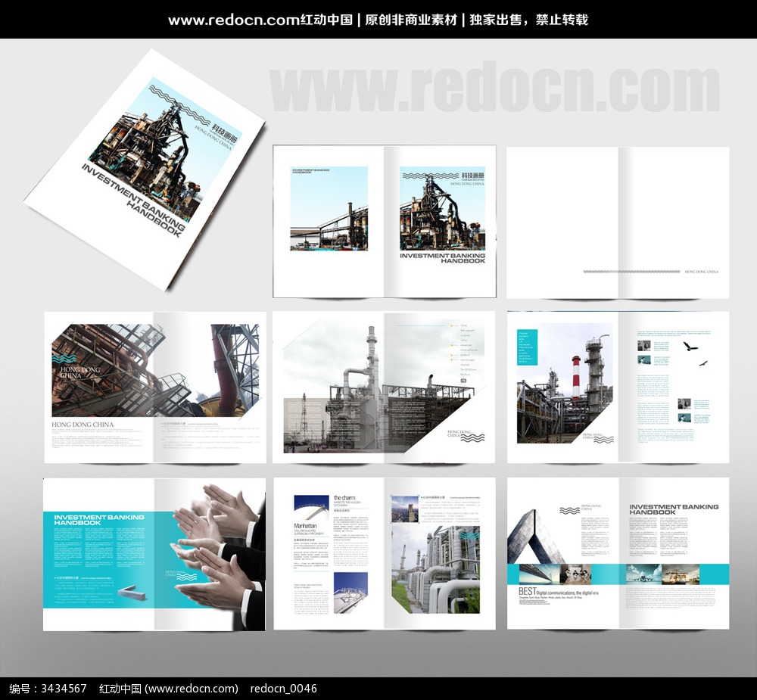Open the front and back cover spread
757x700 pixels.
[x=385, y=221]
